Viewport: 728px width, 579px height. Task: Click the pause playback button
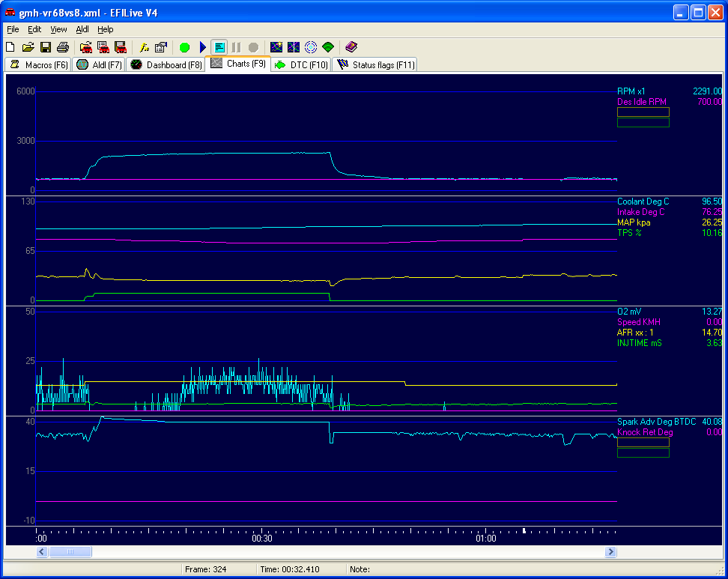(237, 47)
